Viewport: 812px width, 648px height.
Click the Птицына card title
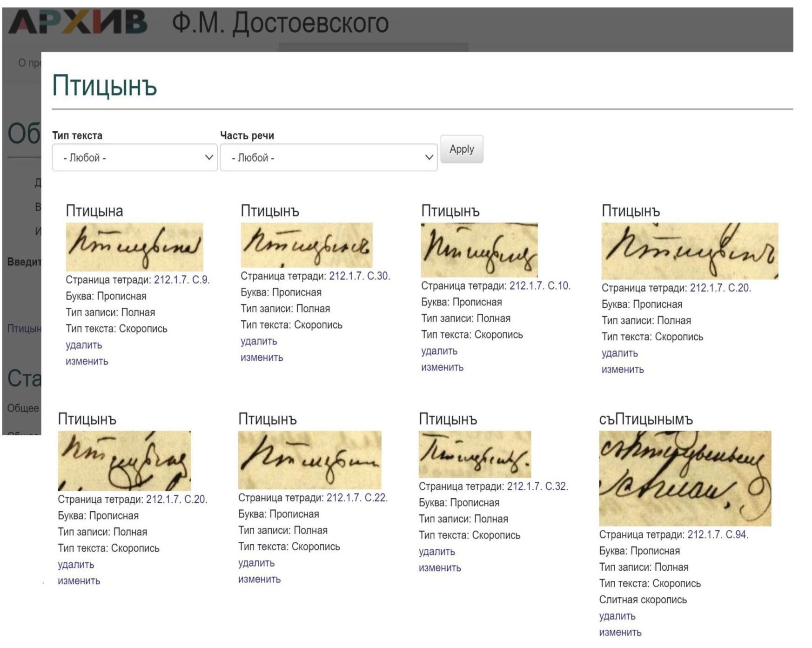click(x=94, y=211)
